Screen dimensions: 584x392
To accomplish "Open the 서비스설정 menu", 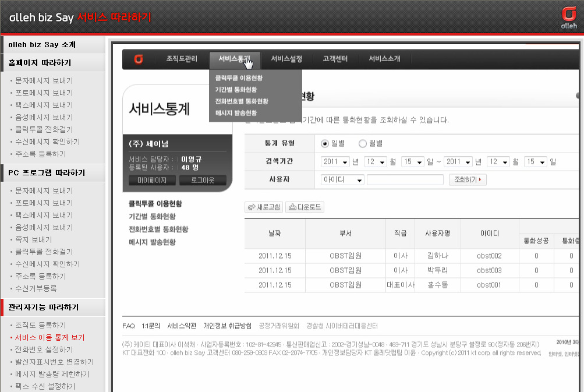I will click(286, 59).
